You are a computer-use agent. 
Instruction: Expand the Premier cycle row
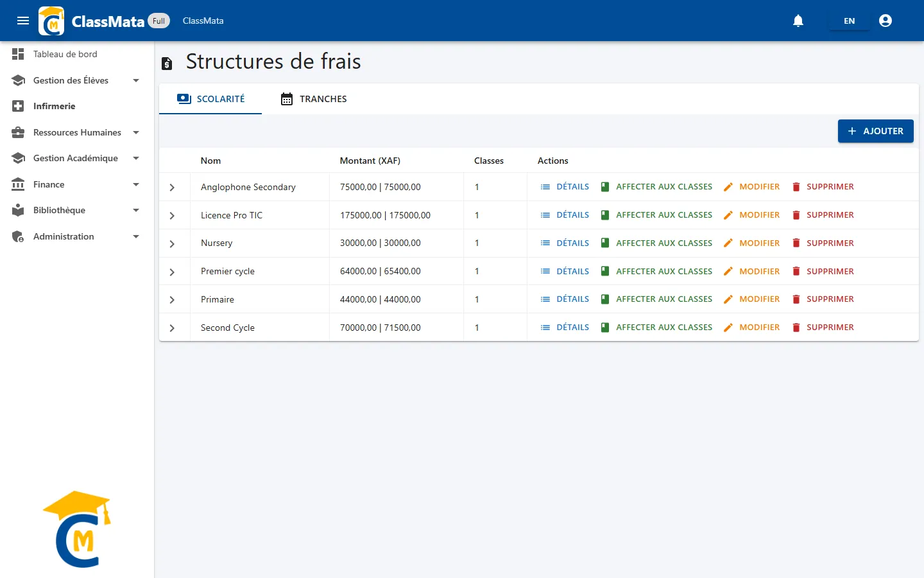click(172, 272)
